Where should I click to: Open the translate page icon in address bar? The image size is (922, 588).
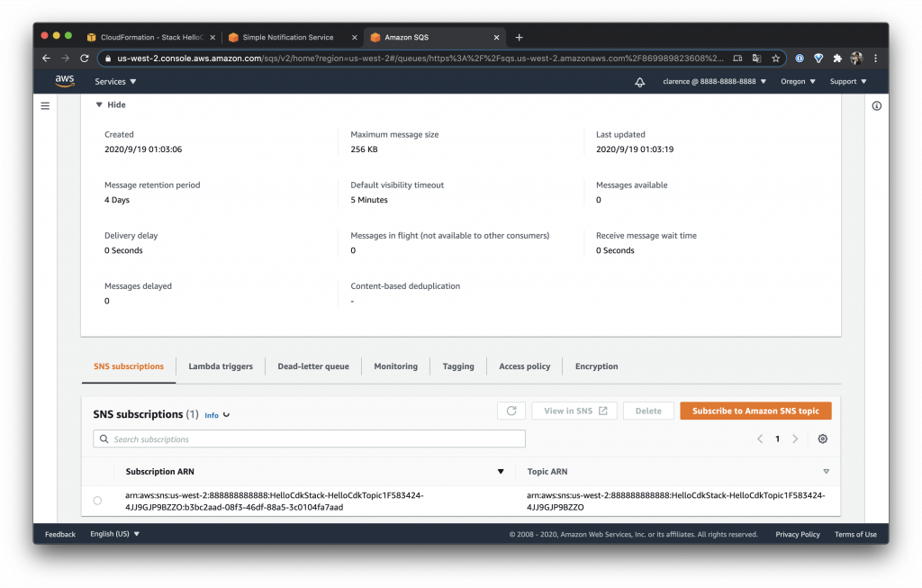(x=756, y=59)
